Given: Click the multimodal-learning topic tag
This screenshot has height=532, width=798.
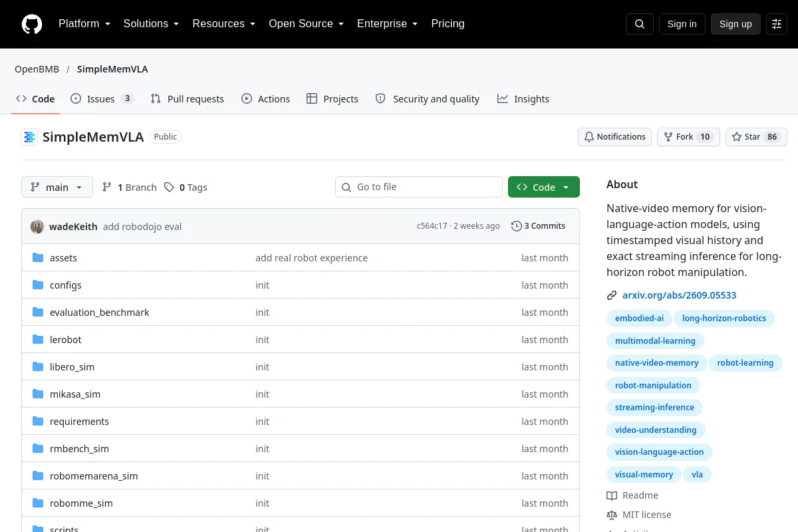Looking at the screenshot, I should 655,340.
